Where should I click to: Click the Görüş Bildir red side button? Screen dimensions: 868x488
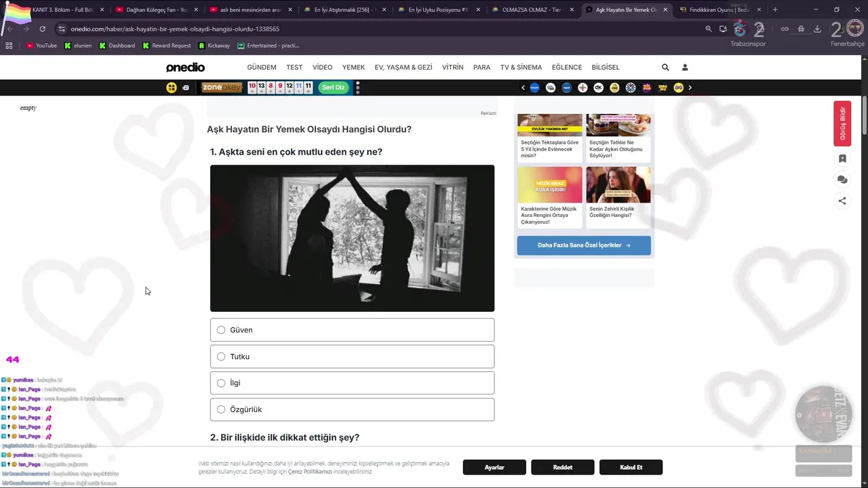842,123
